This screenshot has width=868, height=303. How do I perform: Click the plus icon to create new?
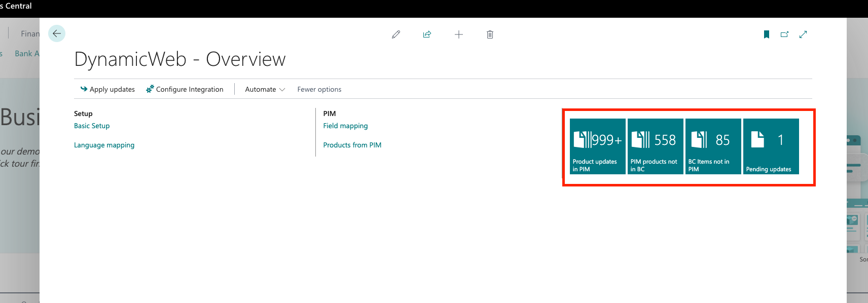coord(459,34)
